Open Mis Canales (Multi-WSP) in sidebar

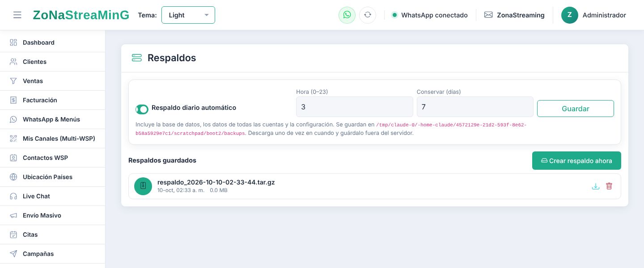pyautogui.click(x=52, y=138)
